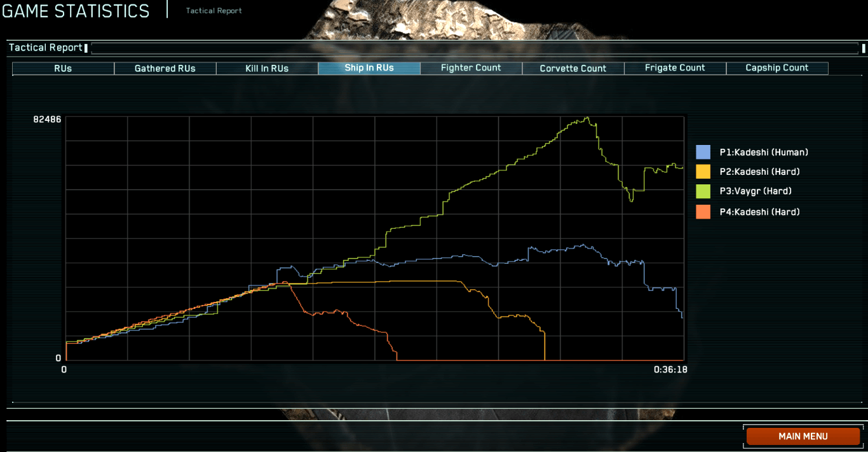Click the Tactical Report section header
Screen dimensions: 868x452
46,48
